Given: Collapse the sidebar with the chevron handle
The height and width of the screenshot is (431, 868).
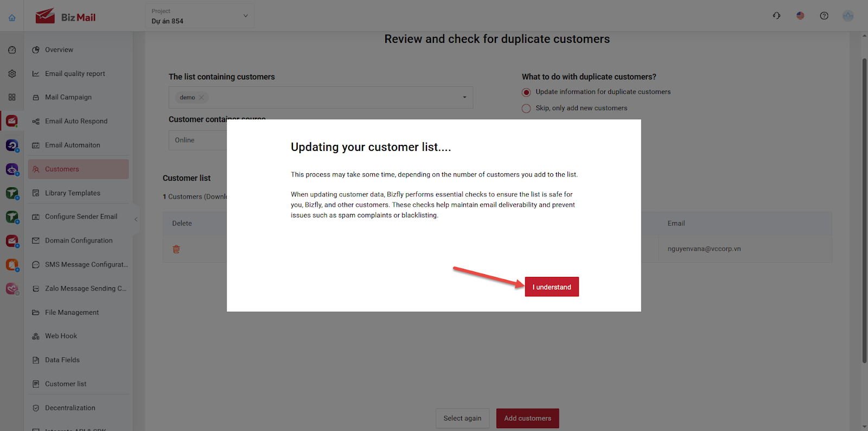Looking at the screenshot, I should pyautogui.click(x=136, y=219).
